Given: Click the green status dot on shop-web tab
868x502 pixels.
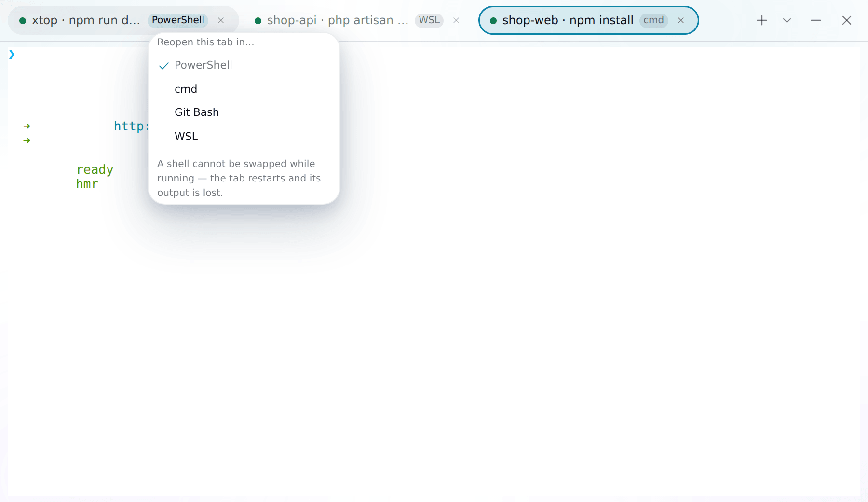Looking at the screenshot, I should 493,21.
